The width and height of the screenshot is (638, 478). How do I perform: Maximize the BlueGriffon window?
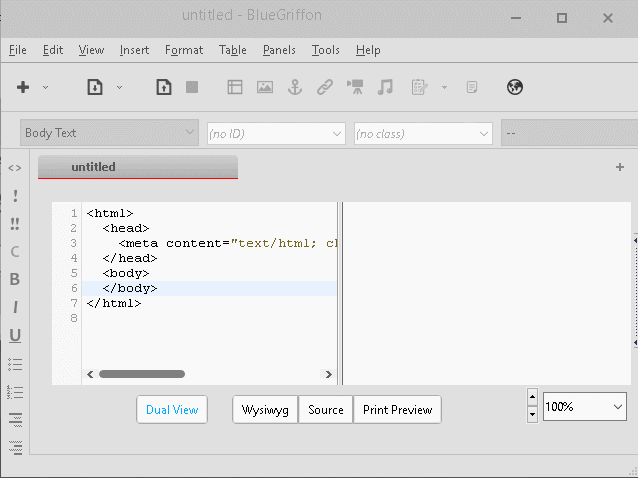tap(562, 18)
